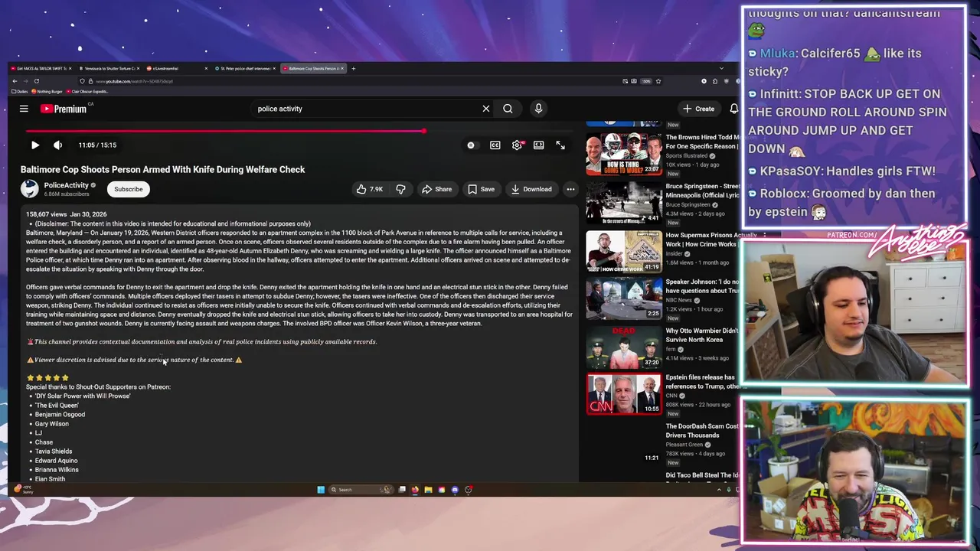This screenshot has height=551, width=980.
Task: Click 'Benjamin Osgood' supporter entry
Action: [x=60, y=415]
